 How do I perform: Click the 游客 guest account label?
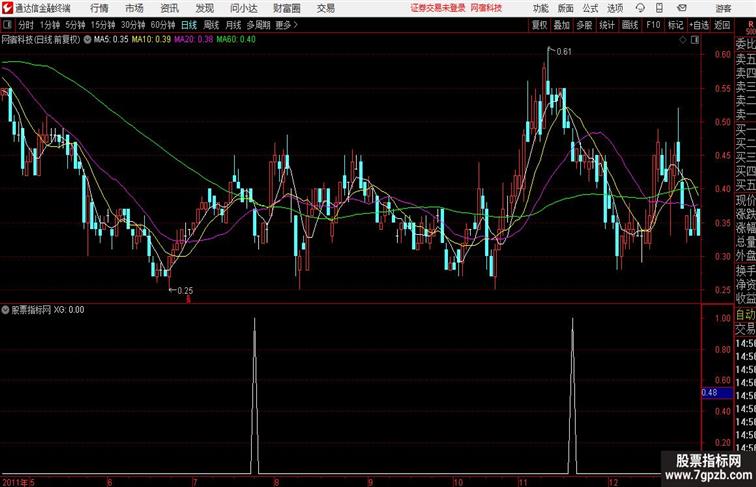pyautogui.click(x=723, y=8)
